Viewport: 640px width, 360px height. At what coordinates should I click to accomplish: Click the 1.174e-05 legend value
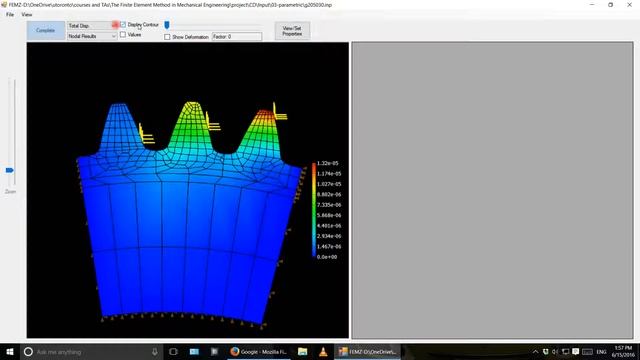click(x=329, y=174)
